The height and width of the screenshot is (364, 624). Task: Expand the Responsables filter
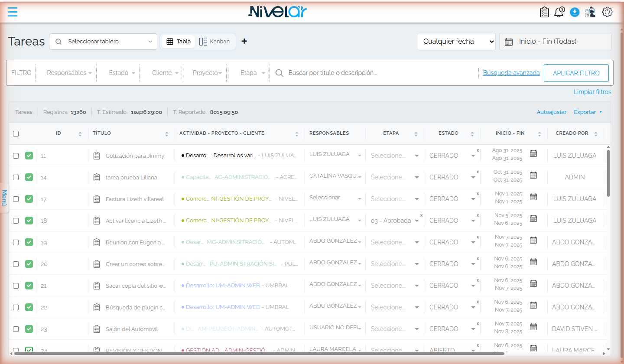[x=69, y=73]
